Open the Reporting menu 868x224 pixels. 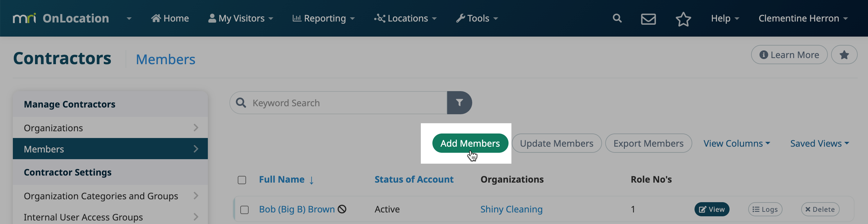coord(323,18)
